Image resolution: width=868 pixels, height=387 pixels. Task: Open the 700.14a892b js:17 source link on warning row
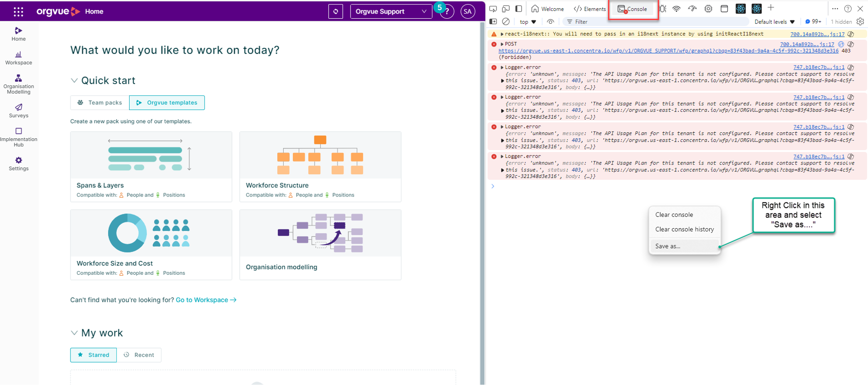[817, 34]
